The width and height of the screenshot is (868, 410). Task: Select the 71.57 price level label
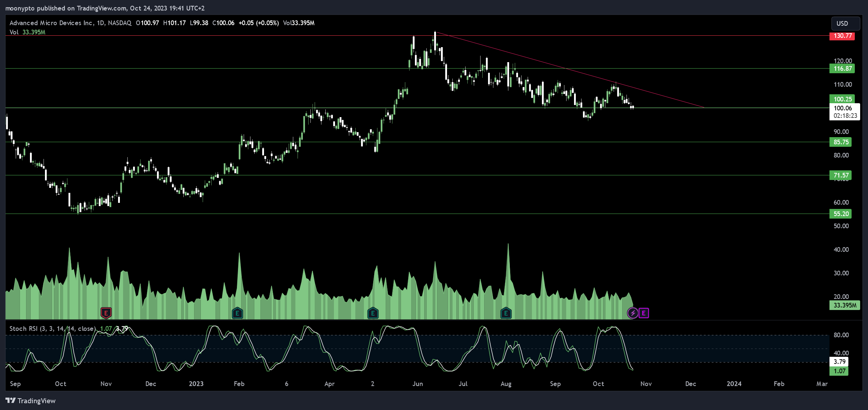841,175
